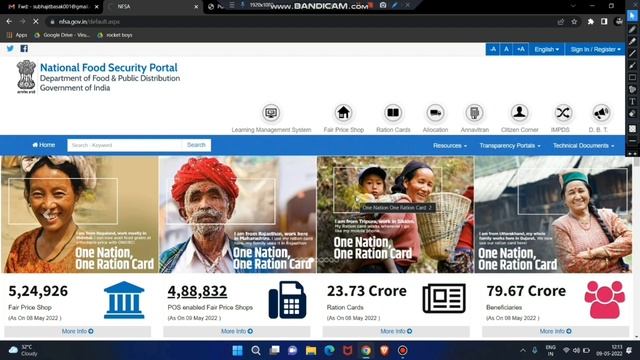
Task: Open Learning Management System icon
Action: click(271, 113)
